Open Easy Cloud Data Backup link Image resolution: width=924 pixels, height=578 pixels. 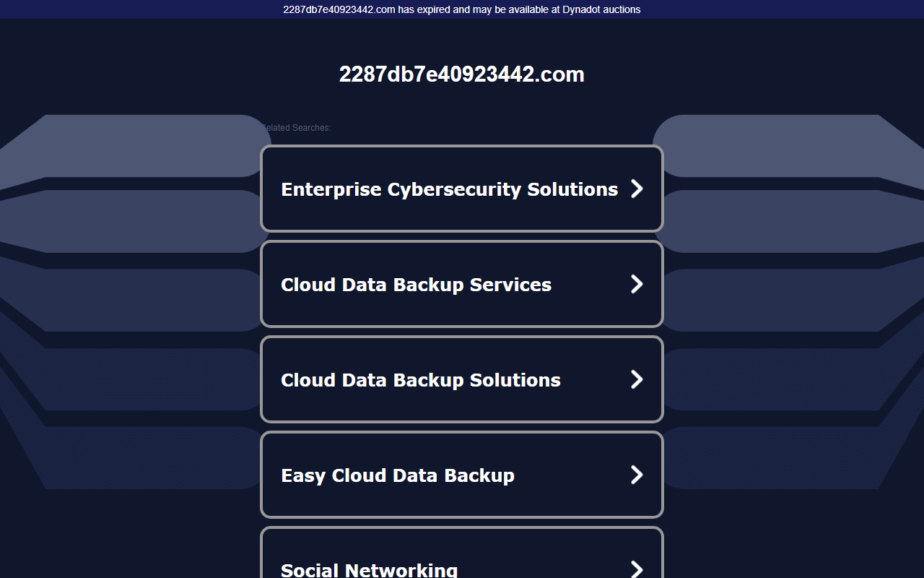coord(462,475)
